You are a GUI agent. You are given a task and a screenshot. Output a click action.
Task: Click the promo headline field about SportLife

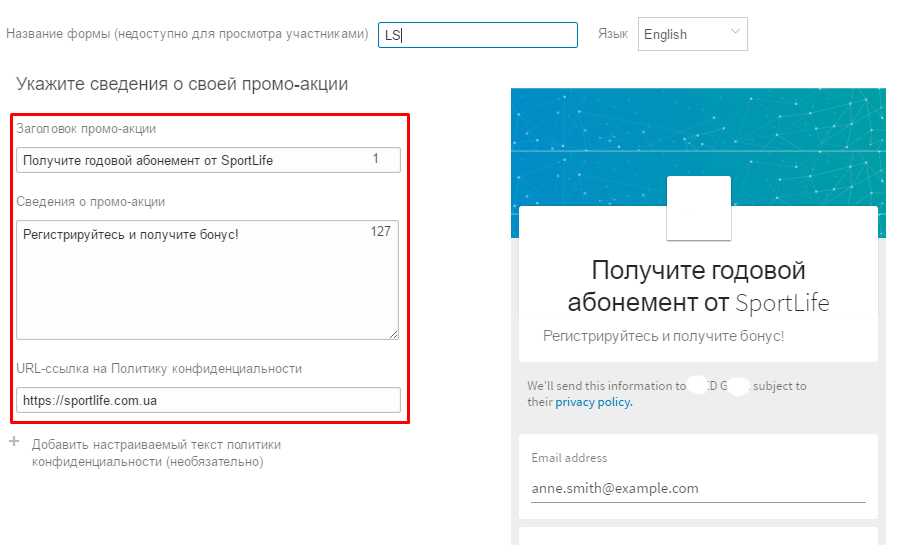pos(208,160)
